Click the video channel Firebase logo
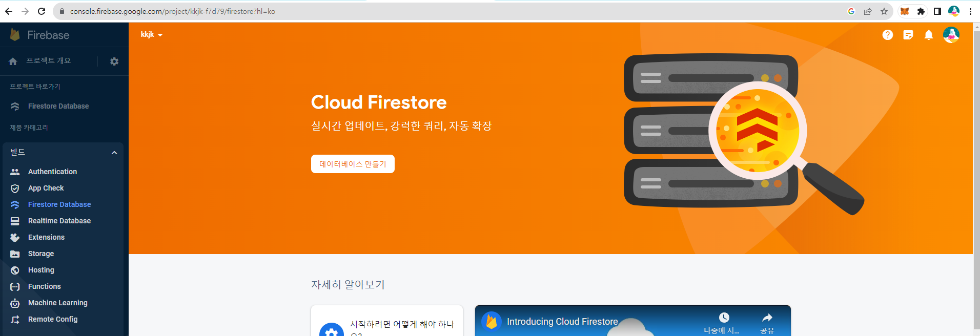 (492, 322)
